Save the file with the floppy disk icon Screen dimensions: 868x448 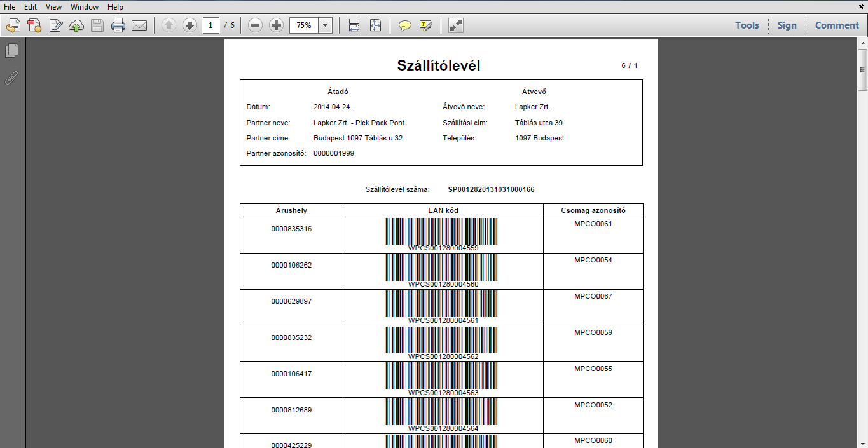97,25
